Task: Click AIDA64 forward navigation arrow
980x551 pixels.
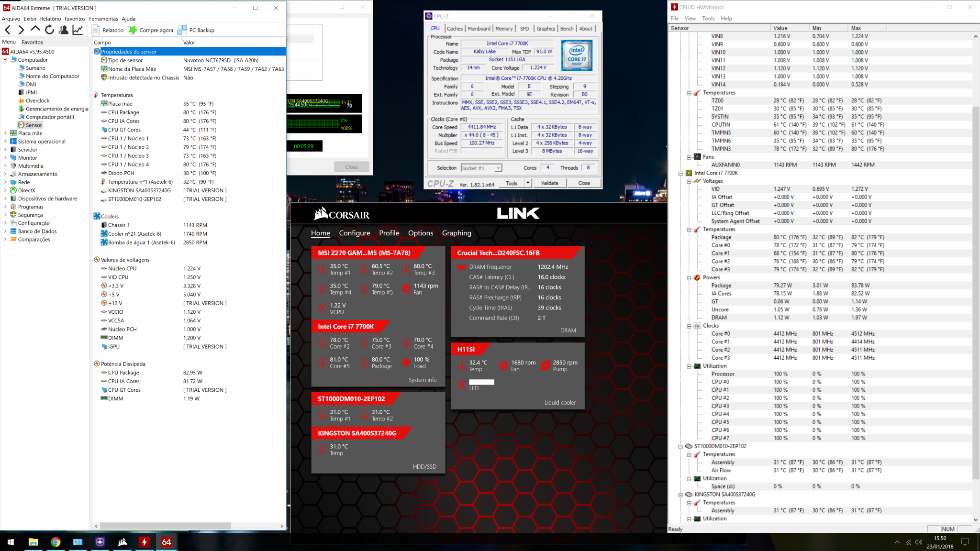Action: click(21, 30)
